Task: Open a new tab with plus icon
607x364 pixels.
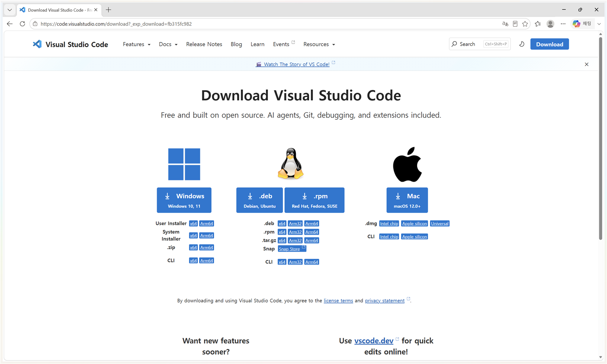Action: [x=108, y=10]
